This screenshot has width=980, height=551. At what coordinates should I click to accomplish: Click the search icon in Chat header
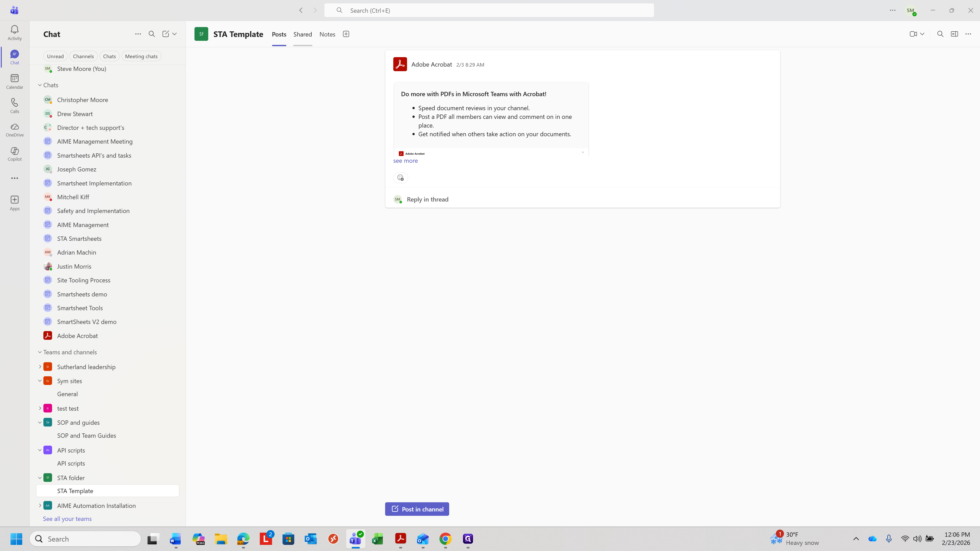[152, 34]
